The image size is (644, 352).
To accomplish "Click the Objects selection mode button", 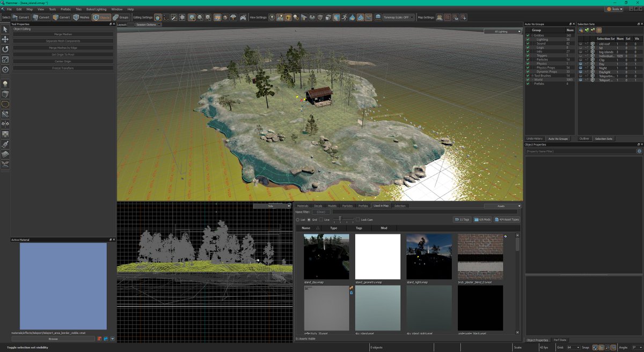I will coord(101,17).
